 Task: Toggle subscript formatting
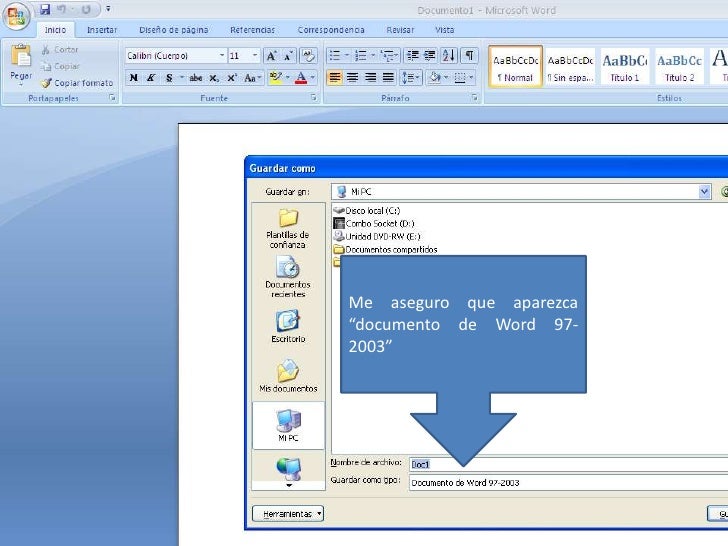coord(213,78)
